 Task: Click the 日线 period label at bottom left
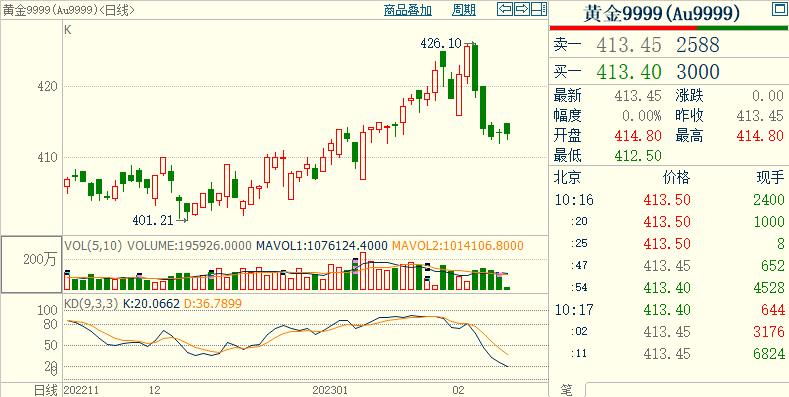45,390
